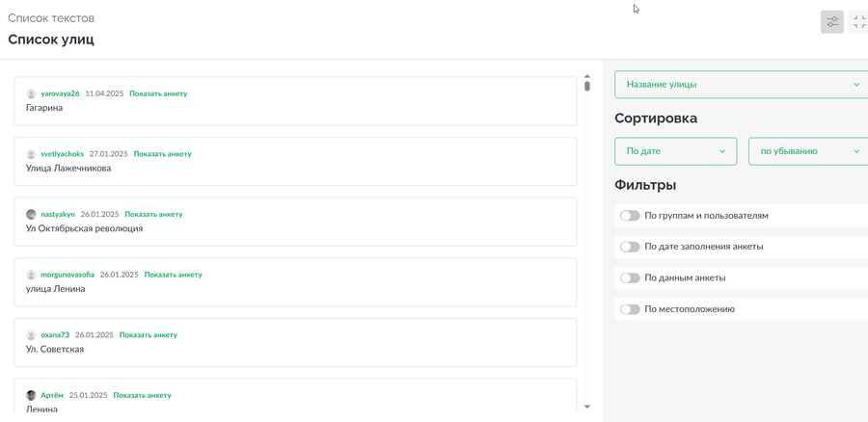Image resolution: width=868 pixels, height=422 pixels.
Task: Go to the Список текстов breadcrumb
Action: [51, 18]
